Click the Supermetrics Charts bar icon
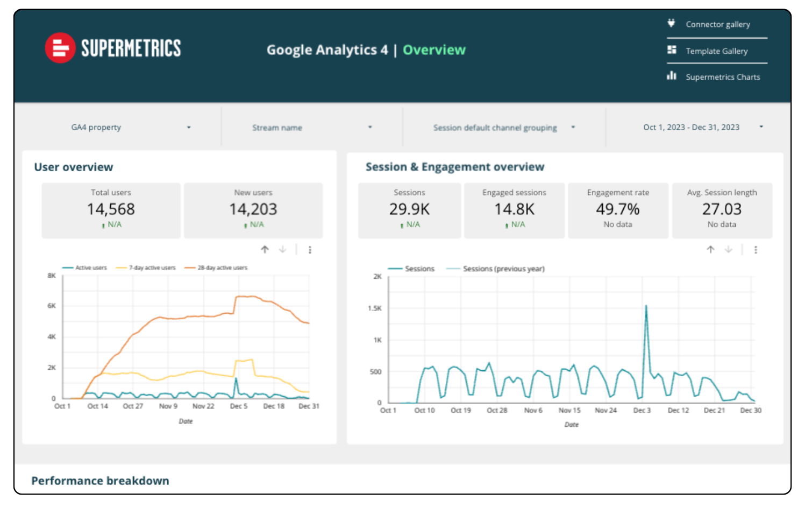Screen dimensions: 812x507 [x=672, y=76]
